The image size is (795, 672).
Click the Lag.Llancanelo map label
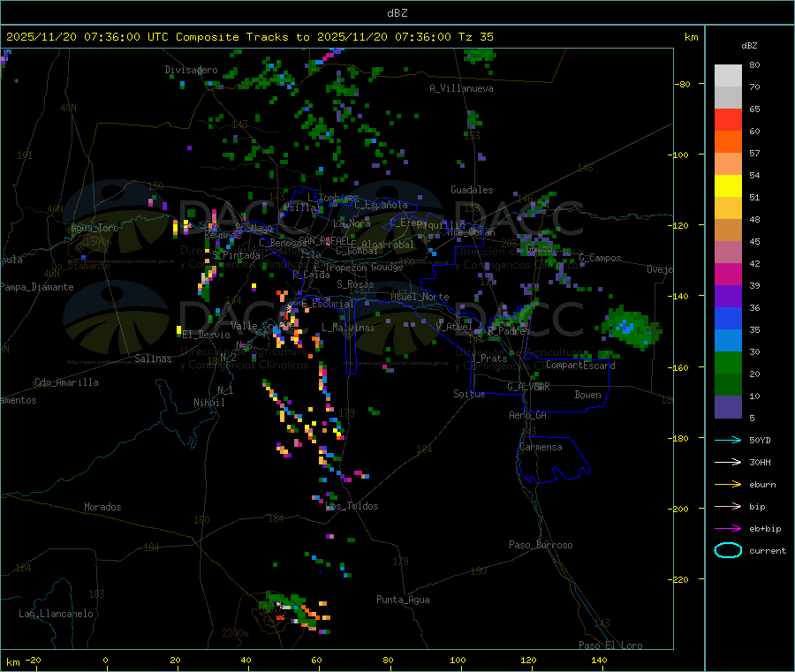[56, 614]
